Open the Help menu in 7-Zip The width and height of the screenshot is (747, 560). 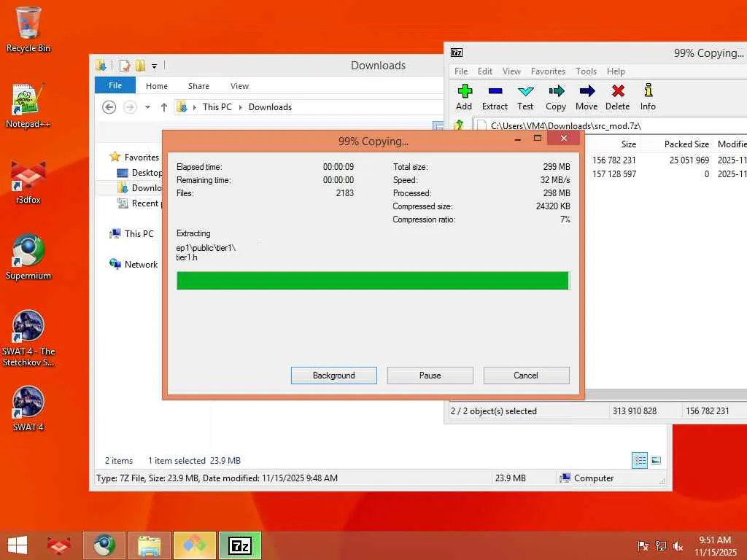pos(616,71)
